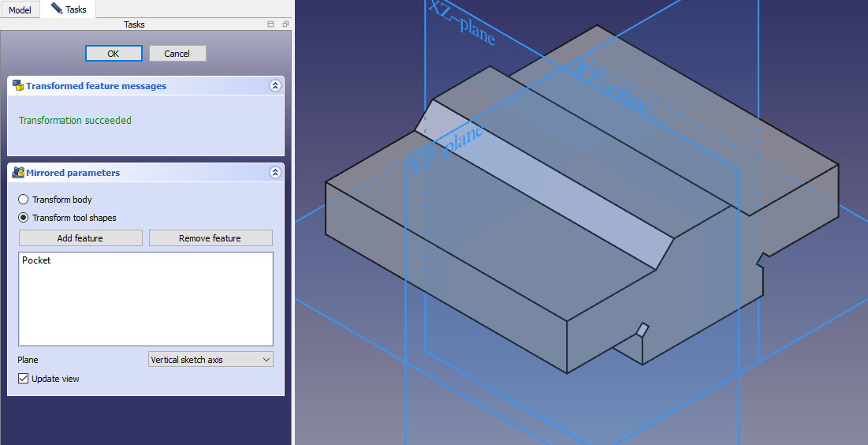This screenshot has width=868, height=445.
Task: Open the Plane dropdown
Action: tap(210, 360)
